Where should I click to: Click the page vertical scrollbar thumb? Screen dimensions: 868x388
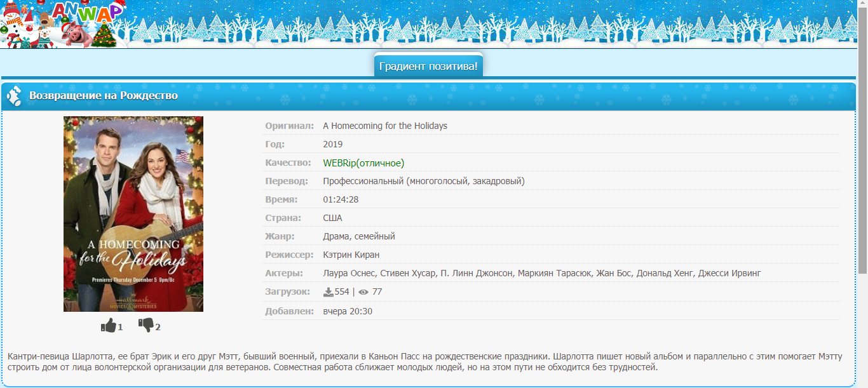pos(862,141)
